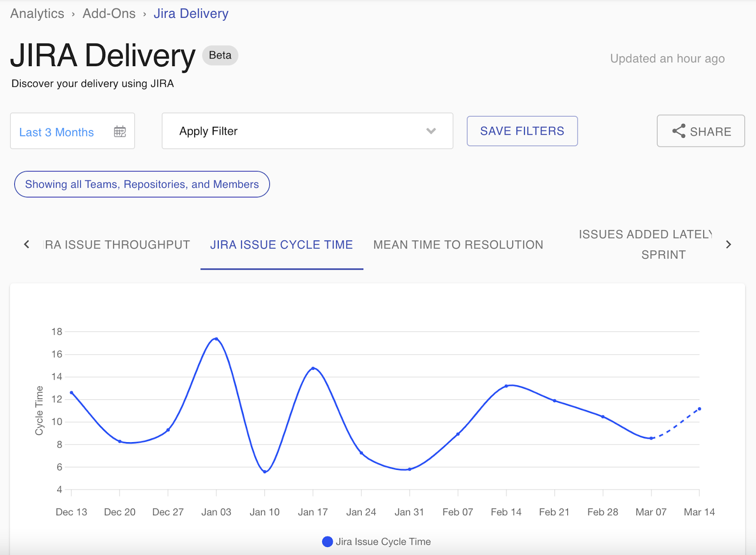Click the right chevron in the tab carousel
Image resolution: width=756 pixels, height=555 pixels.
(728, 245)
